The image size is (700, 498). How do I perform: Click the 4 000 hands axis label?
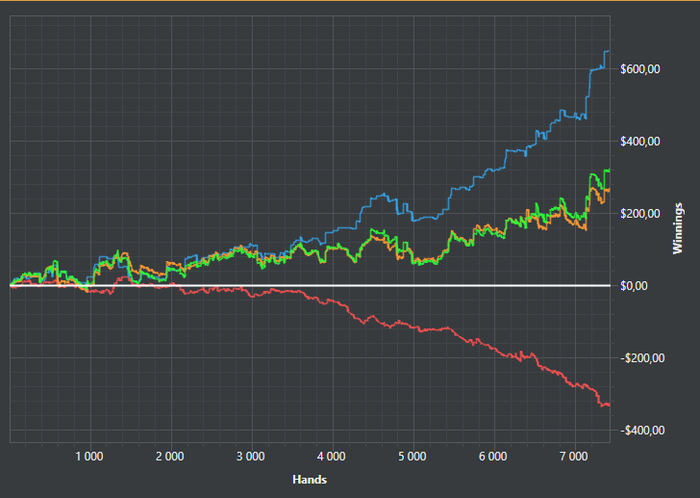331,456
